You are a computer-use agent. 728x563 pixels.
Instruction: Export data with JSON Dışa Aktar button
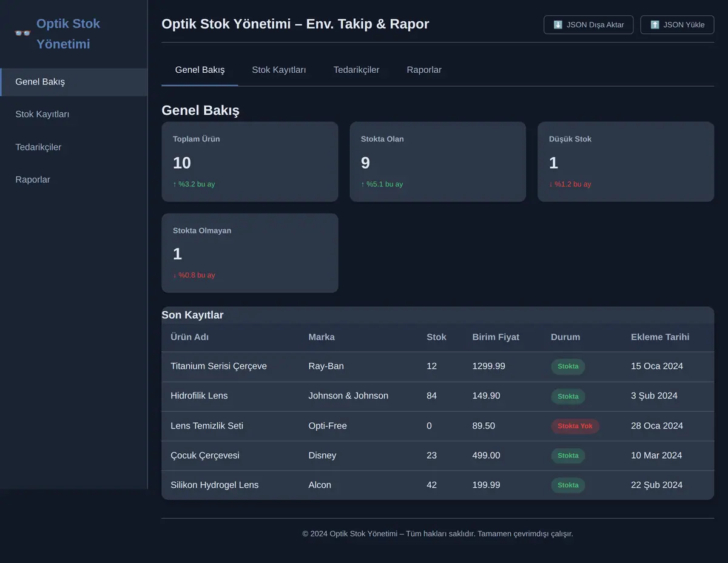click(x=588, y=25)
